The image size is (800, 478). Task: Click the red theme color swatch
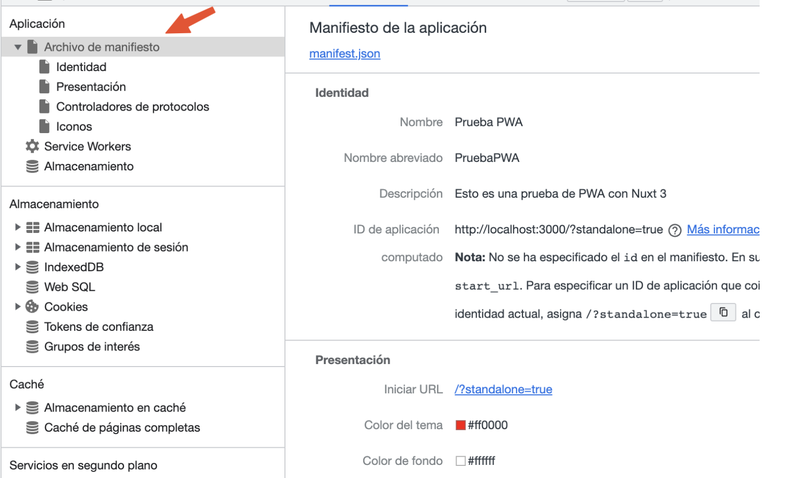pyautogui.click(x=461, y=425)
